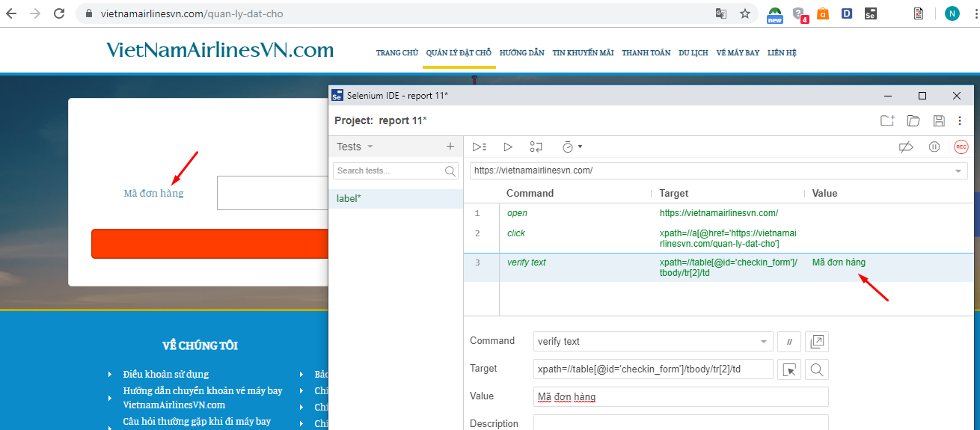Run current test play icon
The width and height of the screenshot is (980, 430).
[508, 147]
